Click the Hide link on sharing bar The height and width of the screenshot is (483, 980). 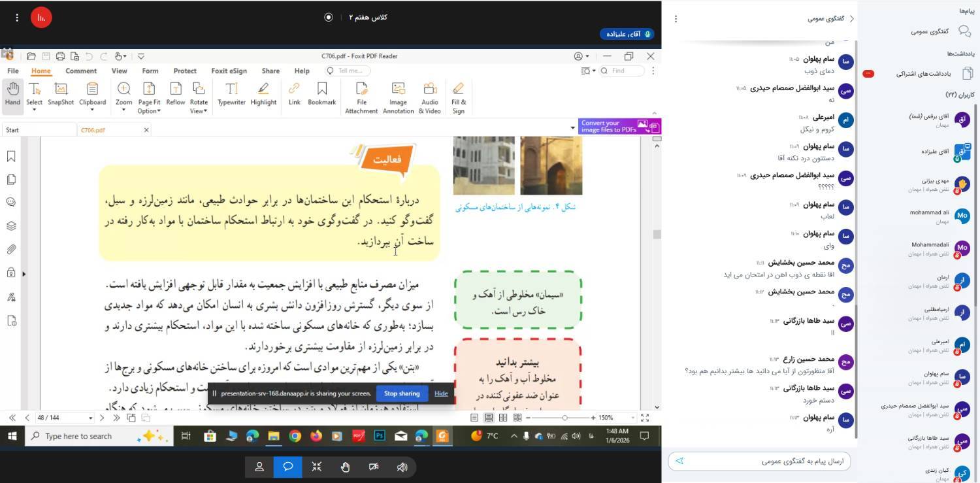coord(441,393)
